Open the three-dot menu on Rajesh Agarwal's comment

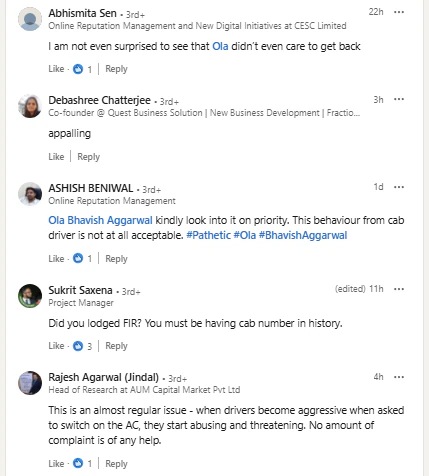(399, 377)
